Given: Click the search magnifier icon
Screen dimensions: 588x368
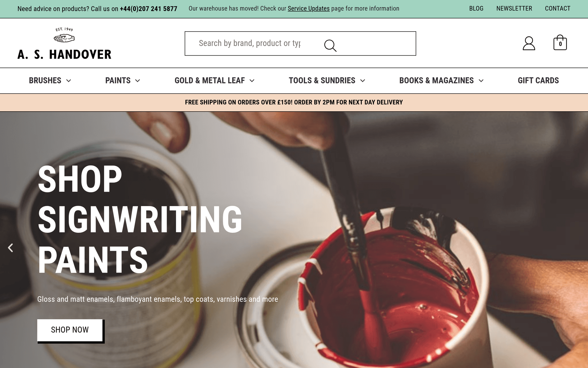Looking at the screenshot, I should (330, 46).
